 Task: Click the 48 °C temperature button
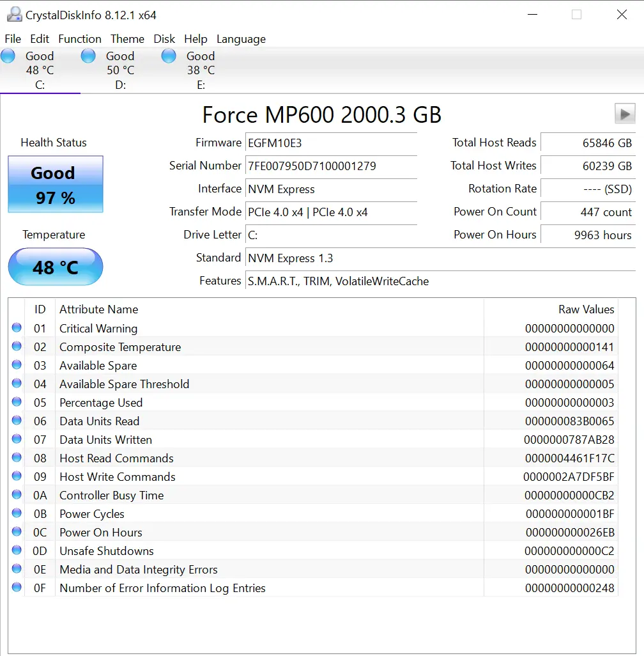click(56, 267)
